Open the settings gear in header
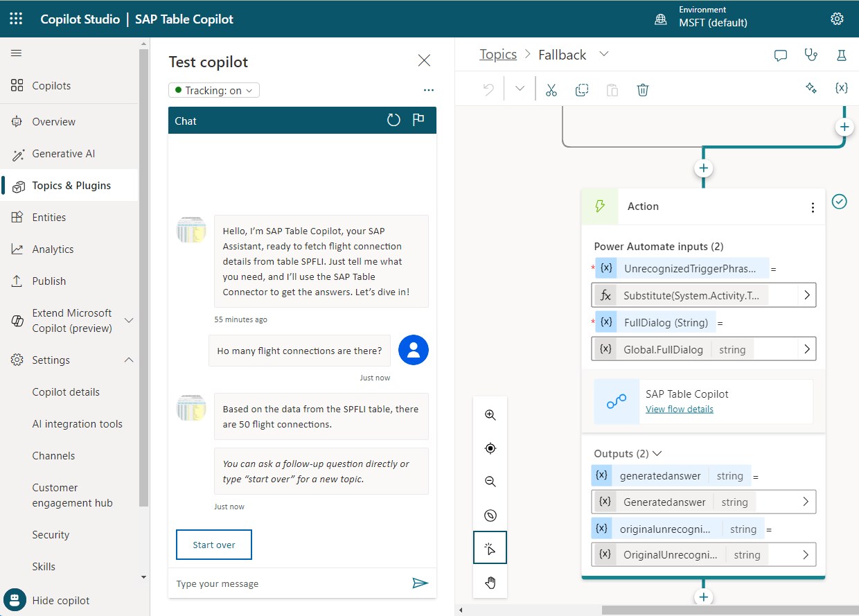The height and width of the screenshot is (616, 859). 837,19
